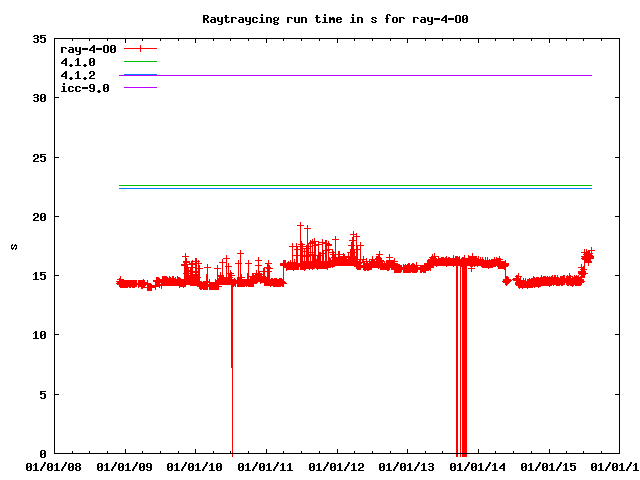Select the ray-4-00 legend label
The image size is (640, 480).
89,49
